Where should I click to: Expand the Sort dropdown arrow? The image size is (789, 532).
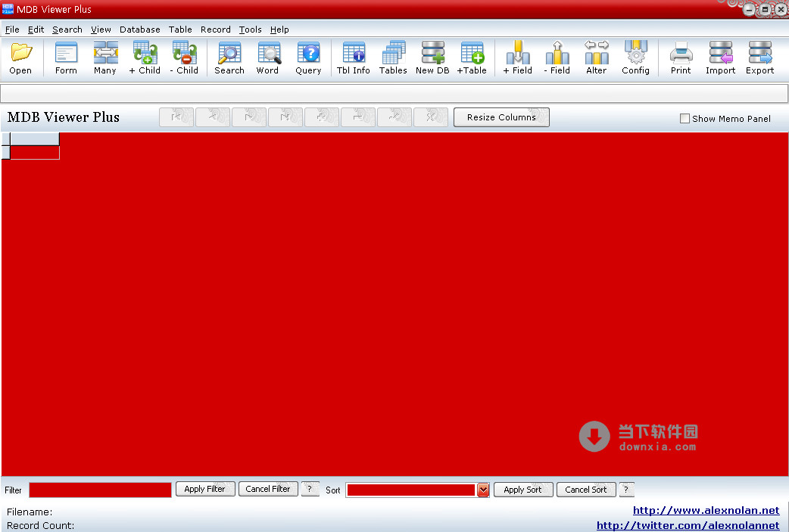click(483, 490)
